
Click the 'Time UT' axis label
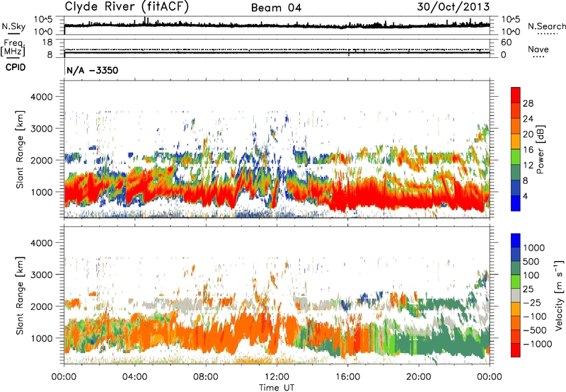coord(277,387)
